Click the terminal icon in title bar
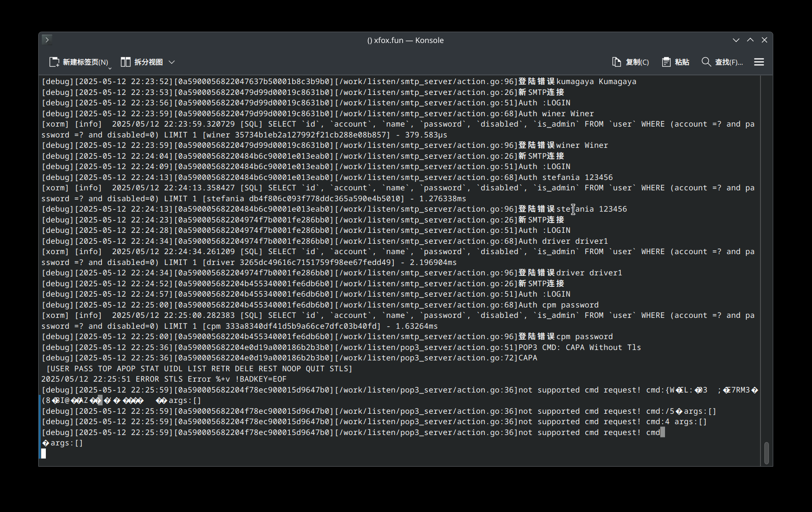 (47, 40)
